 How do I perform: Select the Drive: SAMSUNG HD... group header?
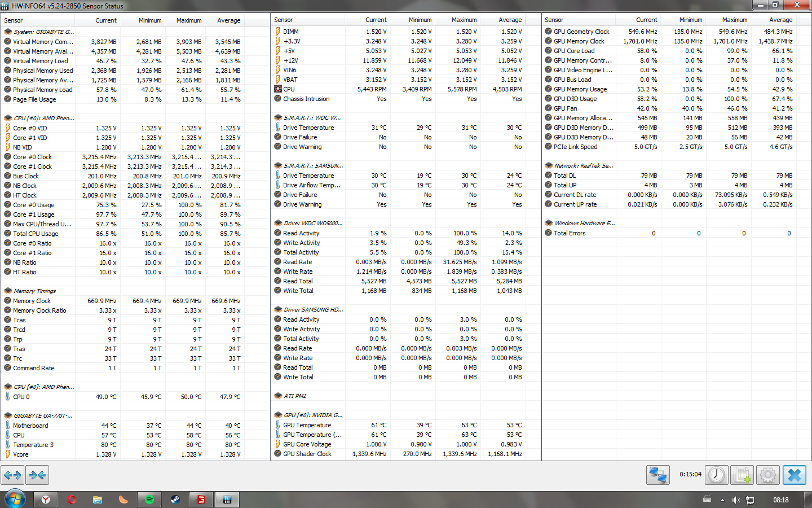314,310
